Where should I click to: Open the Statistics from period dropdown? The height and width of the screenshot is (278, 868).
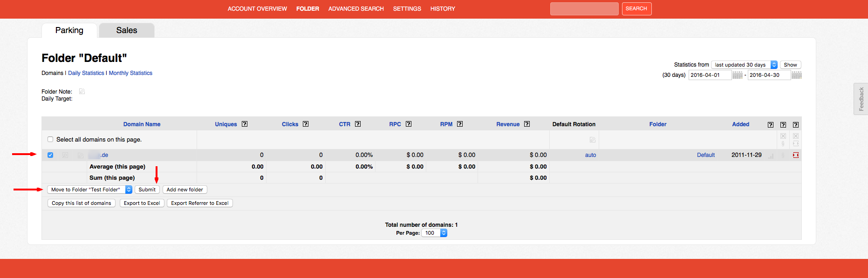pos(744,65)
